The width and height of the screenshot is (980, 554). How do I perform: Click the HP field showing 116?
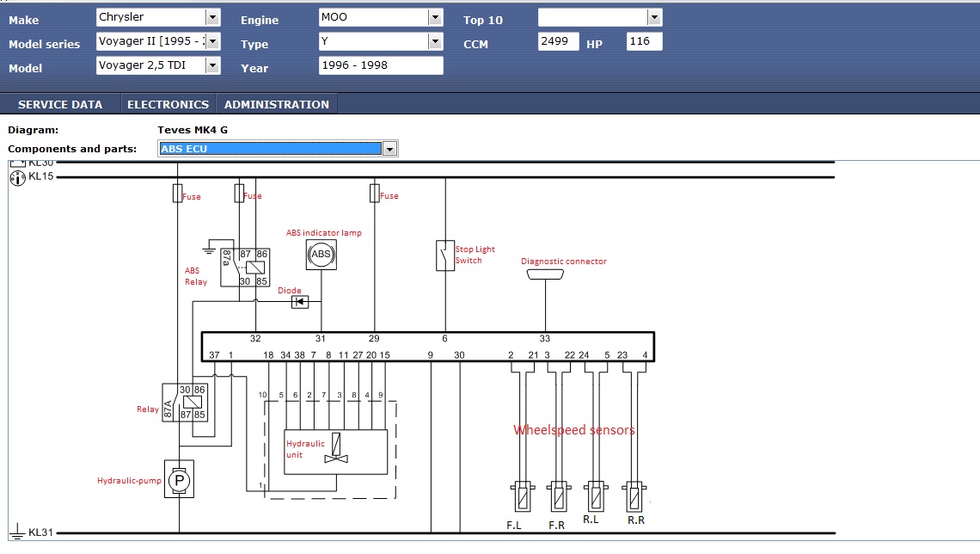(x=645, y=41)
